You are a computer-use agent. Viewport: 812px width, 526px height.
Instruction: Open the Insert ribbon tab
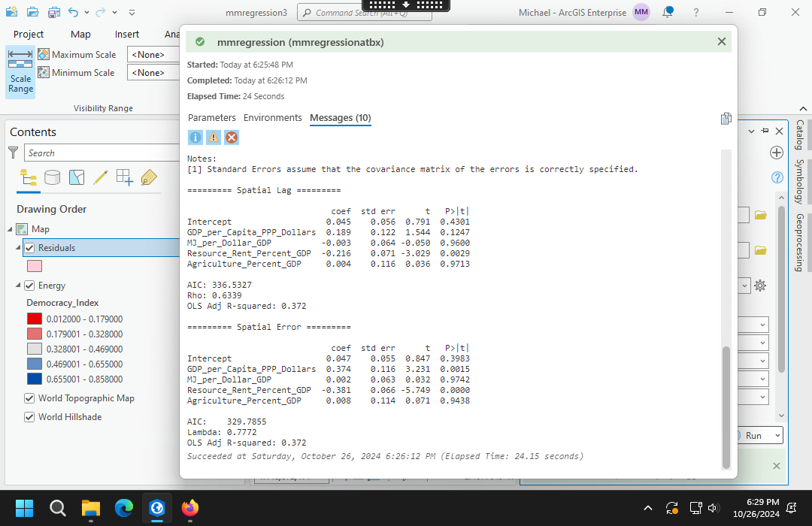point(126,34)
